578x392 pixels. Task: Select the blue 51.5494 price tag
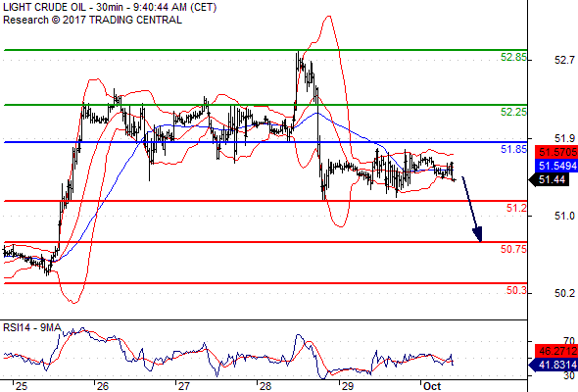pos(556,166)
